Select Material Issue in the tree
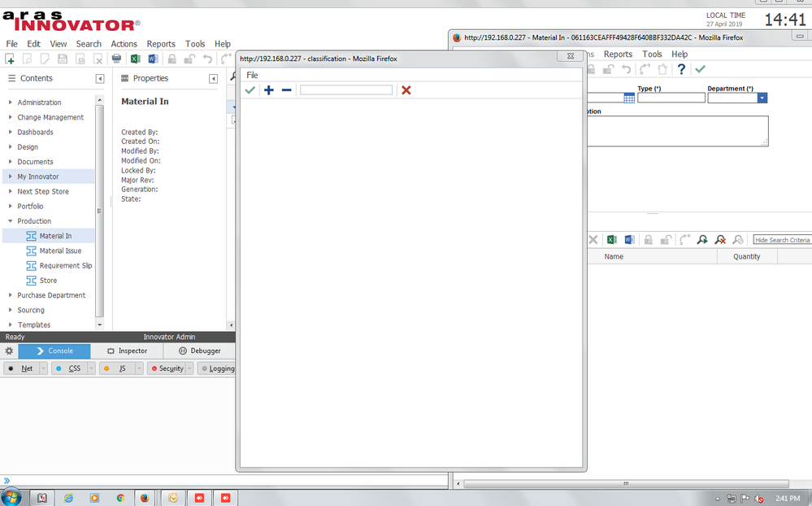 pos(60,251)
